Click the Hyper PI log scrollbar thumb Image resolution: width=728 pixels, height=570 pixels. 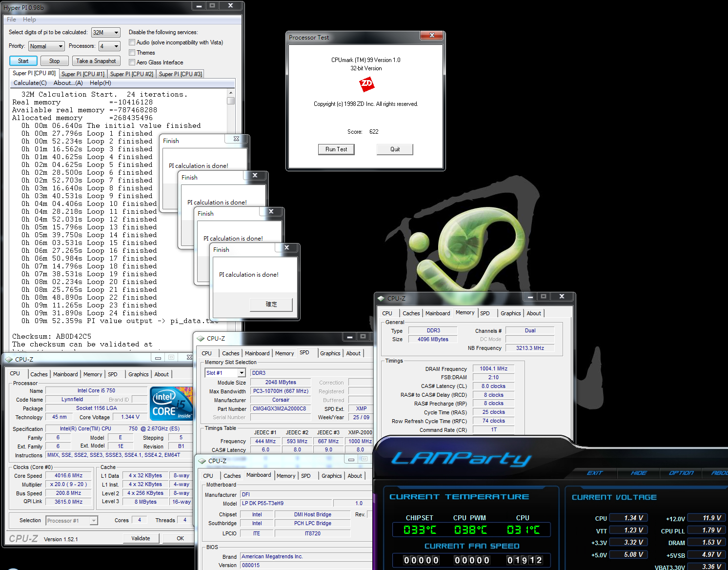231,101
